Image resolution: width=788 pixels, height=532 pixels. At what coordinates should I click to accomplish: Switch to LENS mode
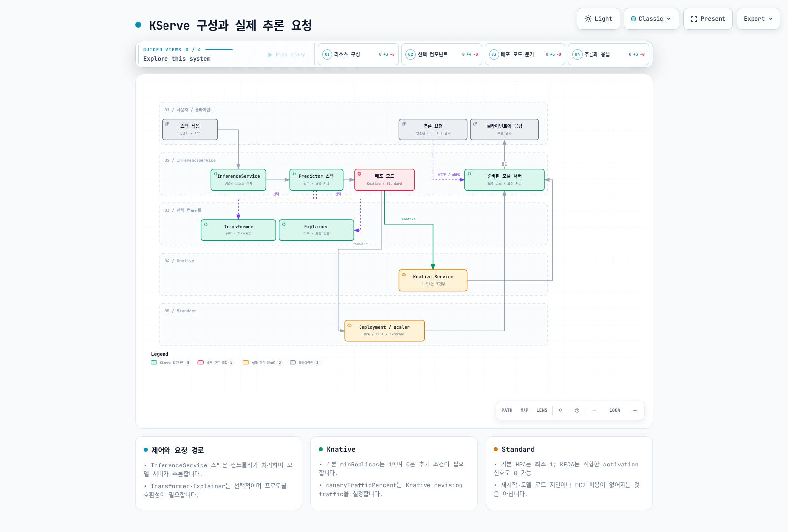click(x=542, y=410)
